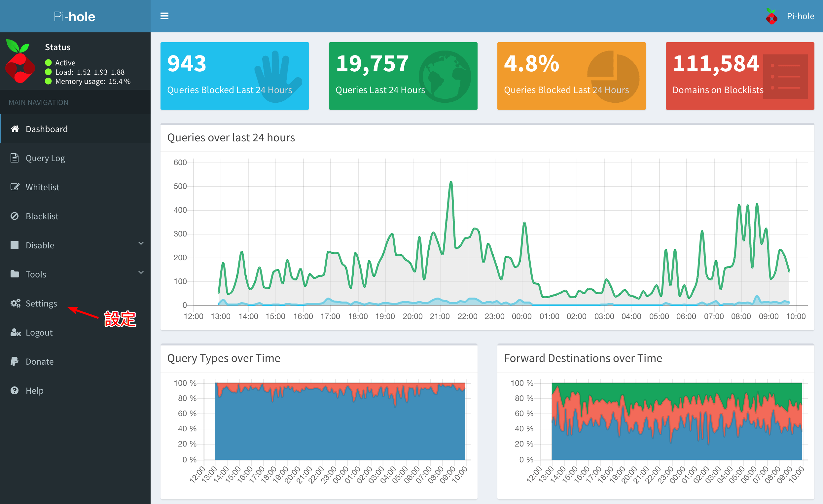
Task: Open the Tools navigation item
Action: click(x=36, y=274)
